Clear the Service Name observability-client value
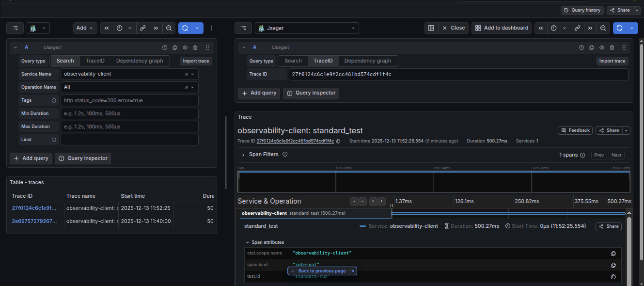The height and width of the screenshot is (286, 644). [x=187, y=74]
